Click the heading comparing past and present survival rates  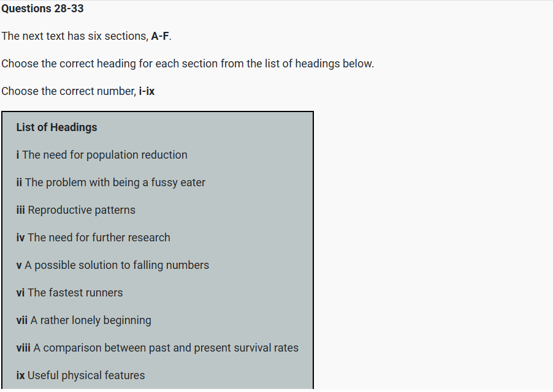(166, 348)
